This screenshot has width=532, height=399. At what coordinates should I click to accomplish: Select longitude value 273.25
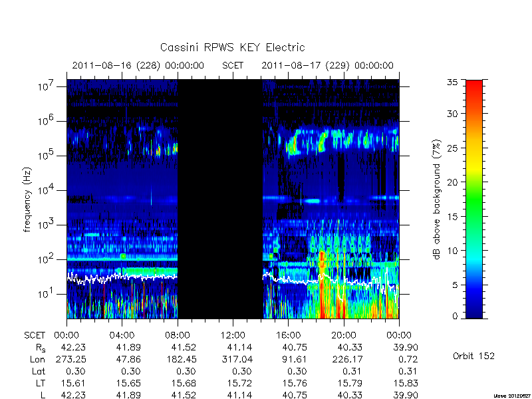tap(71, 359)
